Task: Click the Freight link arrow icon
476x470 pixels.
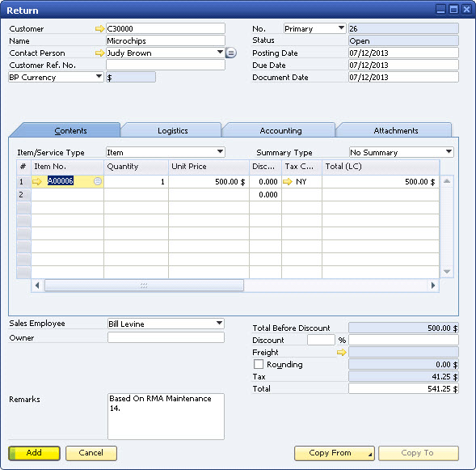Action: point(342,353)
